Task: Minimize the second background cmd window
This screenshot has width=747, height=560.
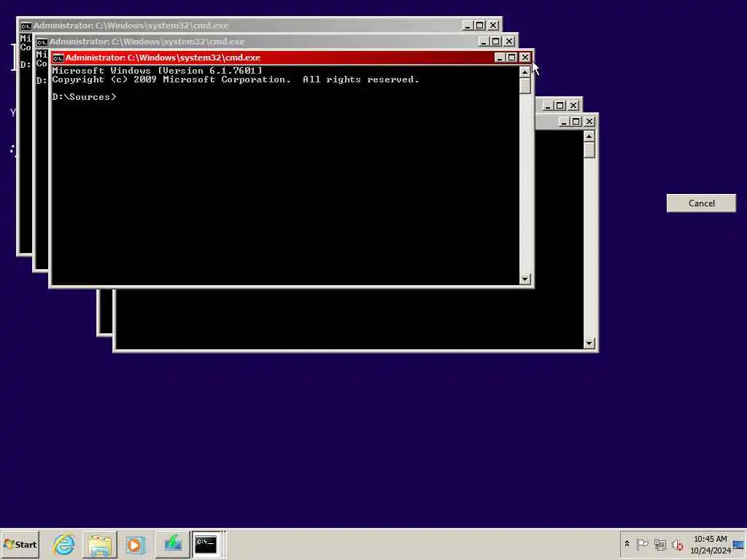Action: click(x=483, y=42)
